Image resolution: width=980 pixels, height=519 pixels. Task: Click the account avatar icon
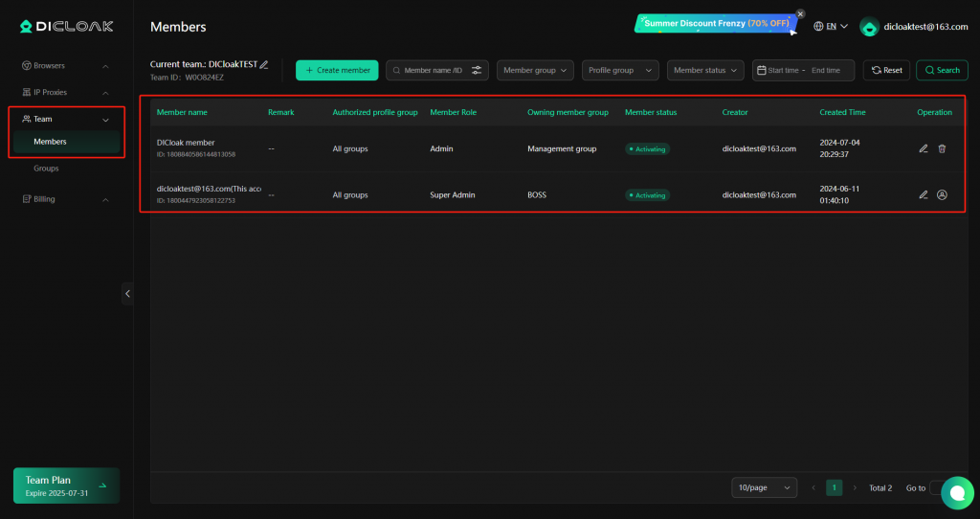869,27
